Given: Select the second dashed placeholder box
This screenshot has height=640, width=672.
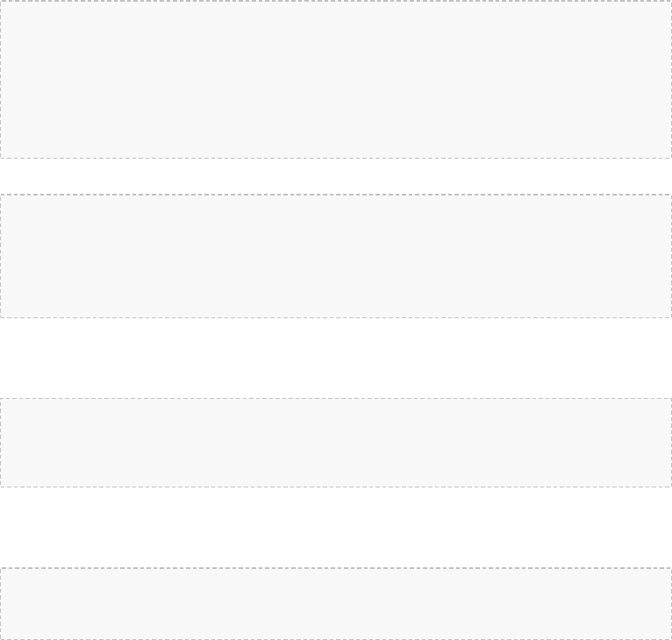Looking at the screenshot, I should pyautogui.click(x=336, y=256).
